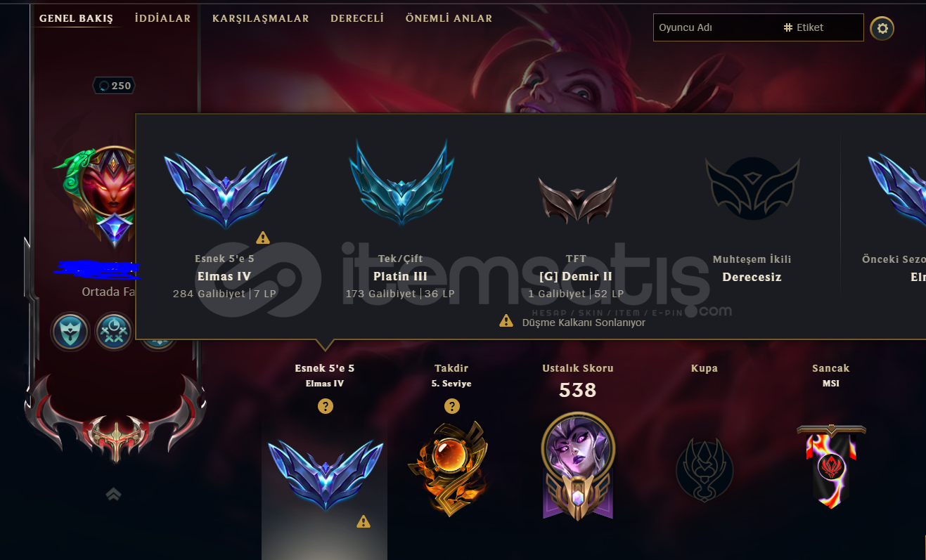Switch to the İDDİALAR tab
The height and width of the screenshot is (560, 926).
point(162,18)
